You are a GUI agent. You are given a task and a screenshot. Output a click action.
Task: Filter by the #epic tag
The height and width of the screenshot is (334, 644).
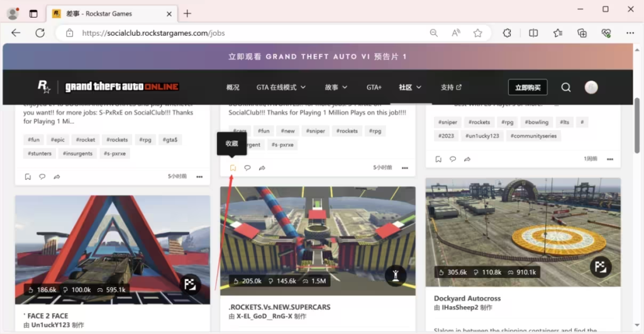pos(57,140)
